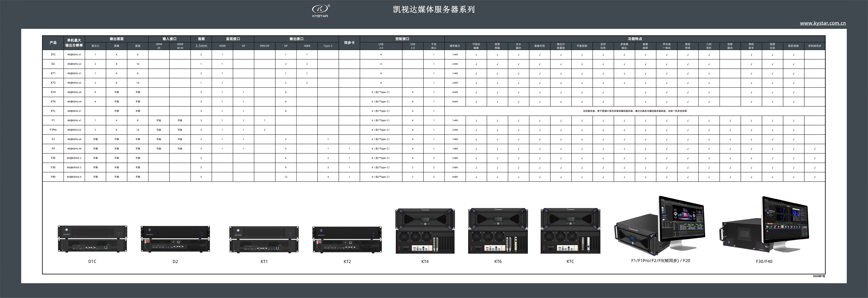Click the '智能中控' feature header
Screen dimensions: 868x298
[539, 46]
